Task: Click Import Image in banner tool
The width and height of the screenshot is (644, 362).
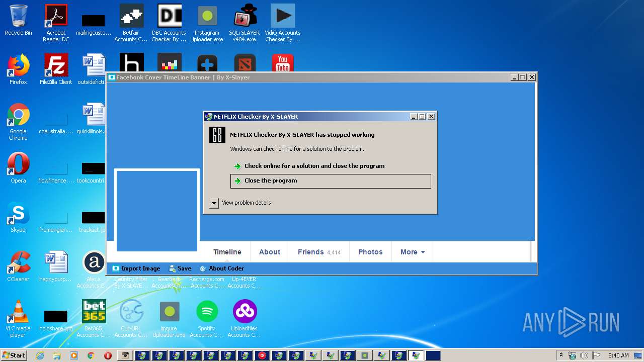Action: click(136, 268)
